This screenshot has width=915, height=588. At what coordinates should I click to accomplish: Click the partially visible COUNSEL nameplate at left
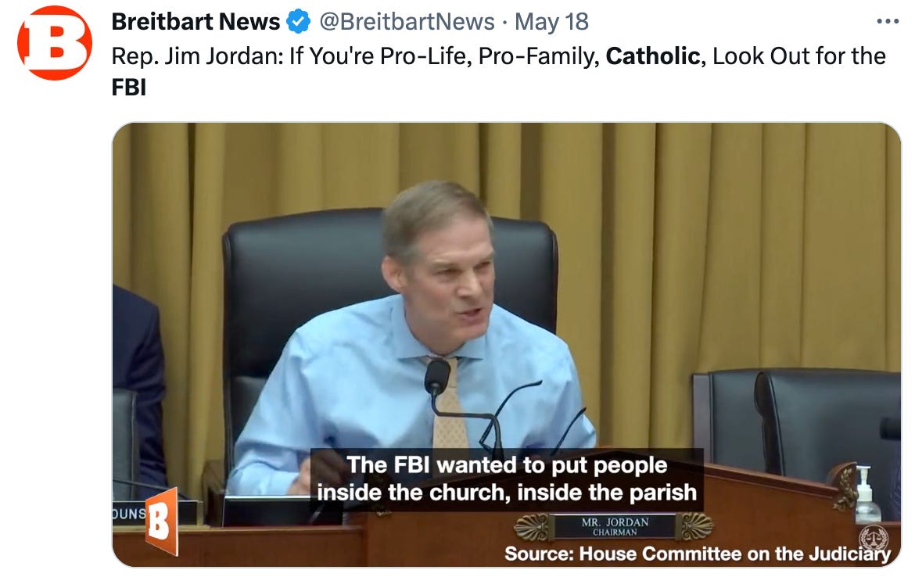pyautogui.click(x=130, y=514)
